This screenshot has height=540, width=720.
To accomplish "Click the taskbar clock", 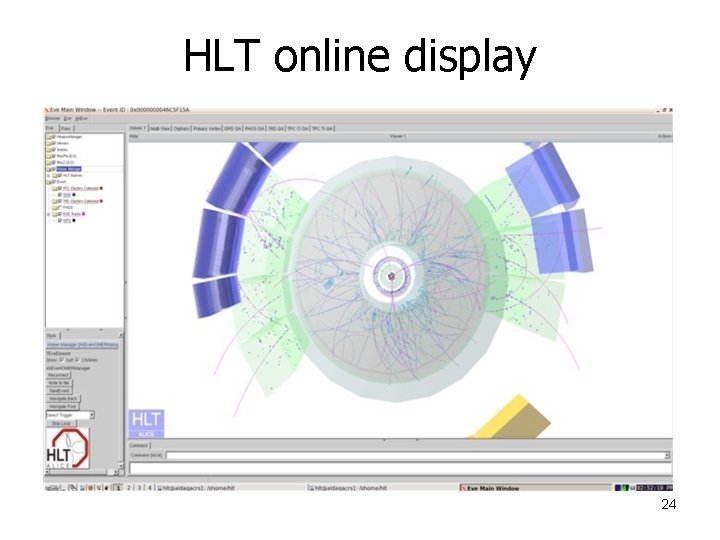I will click(x=654, y=488).
